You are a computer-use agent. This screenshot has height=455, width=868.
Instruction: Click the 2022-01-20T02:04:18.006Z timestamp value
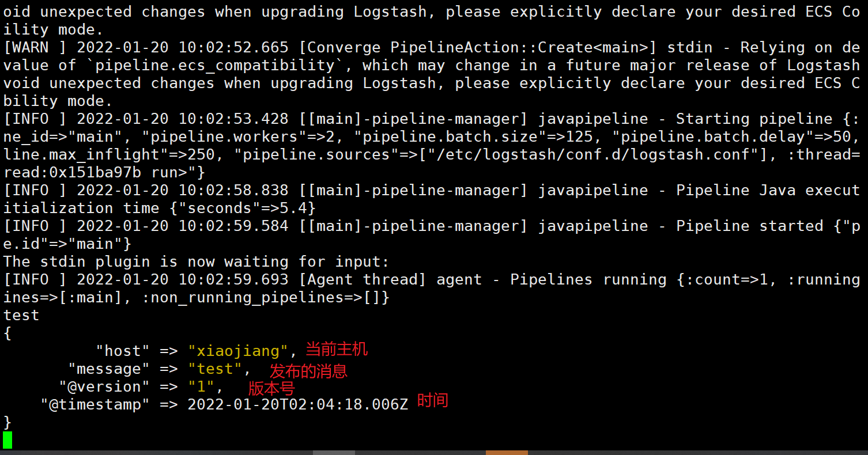[297, 404]
